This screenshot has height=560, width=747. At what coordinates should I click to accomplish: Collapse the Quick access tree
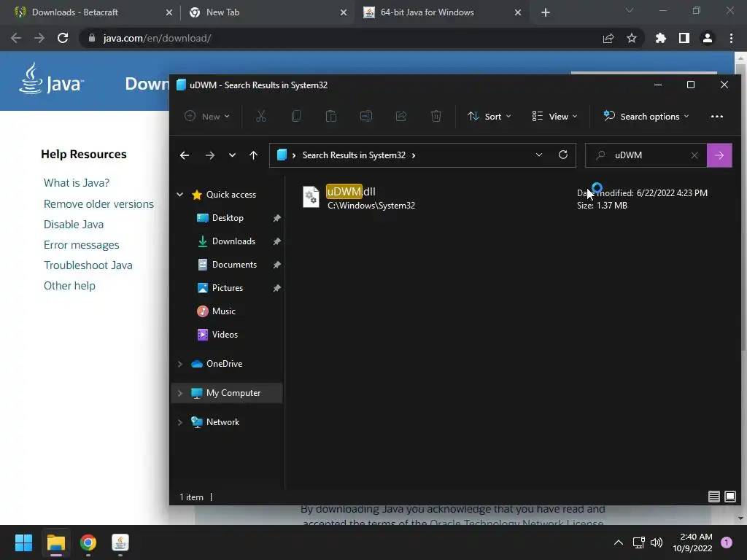point(180,194)
